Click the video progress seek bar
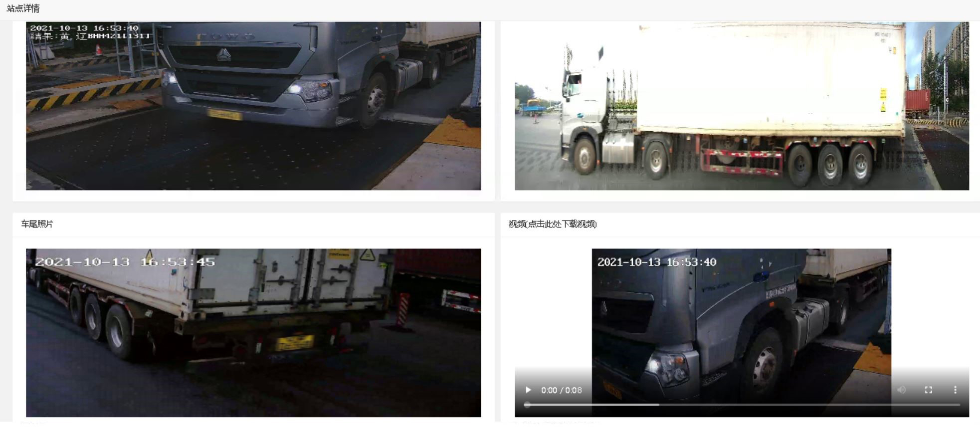 click(x=743, y=405)
